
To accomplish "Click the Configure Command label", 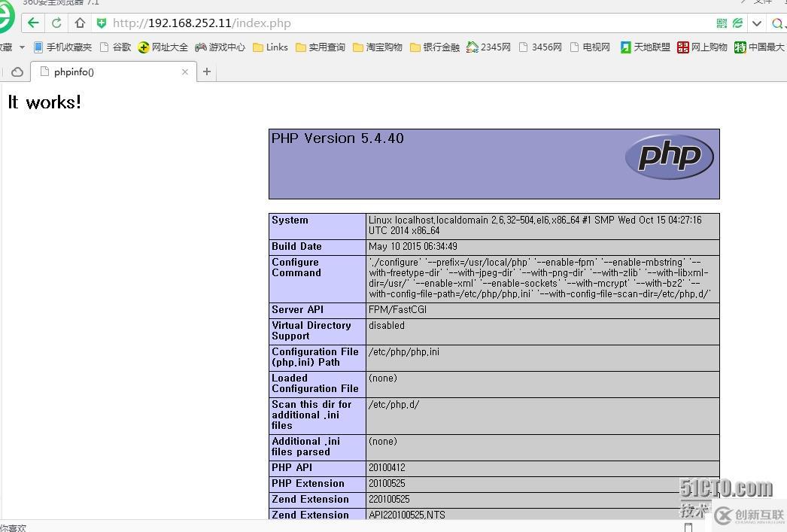I will tap(296, 268).
